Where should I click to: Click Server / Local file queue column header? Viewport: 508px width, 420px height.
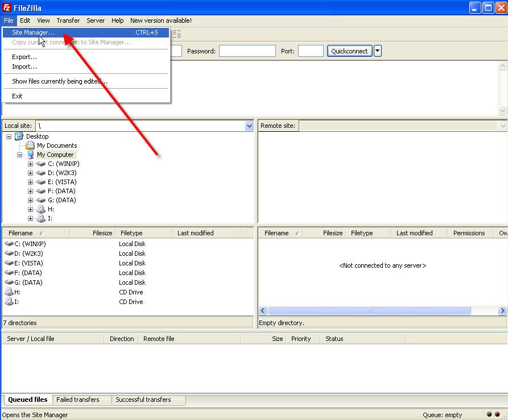pos(53,339)
